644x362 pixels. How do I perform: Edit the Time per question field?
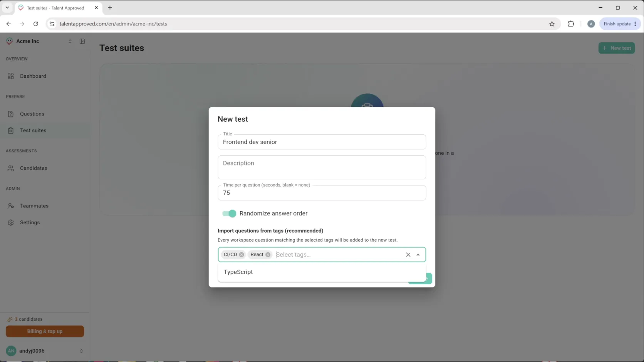tap(322, 193)
